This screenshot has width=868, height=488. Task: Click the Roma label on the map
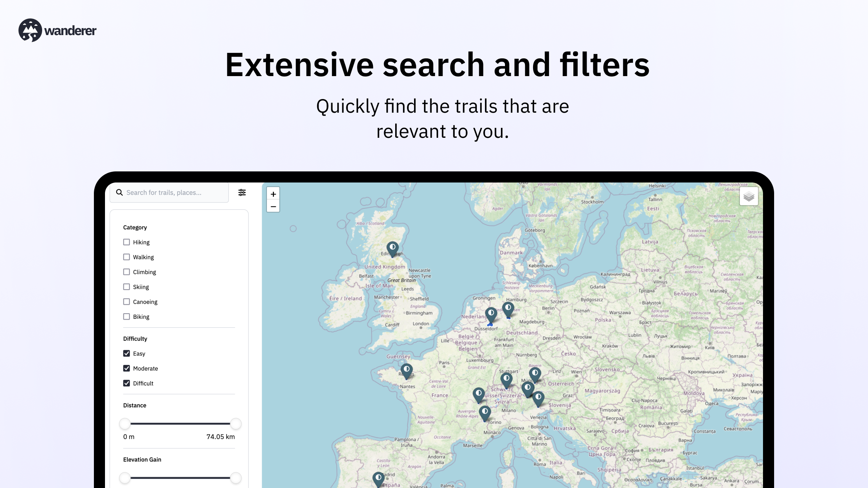tap(539, 464)
